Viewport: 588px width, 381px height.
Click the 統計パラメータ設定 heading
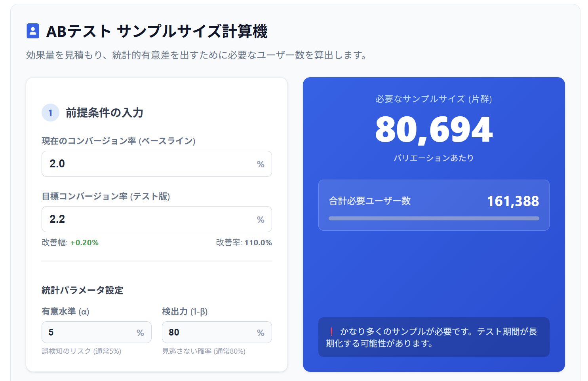(x=82, y=290)
